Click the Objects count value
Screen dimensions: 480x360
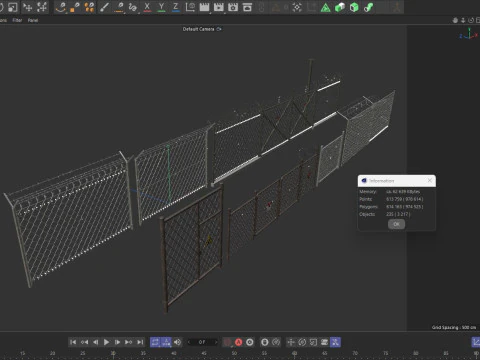(x=398, y=214)
